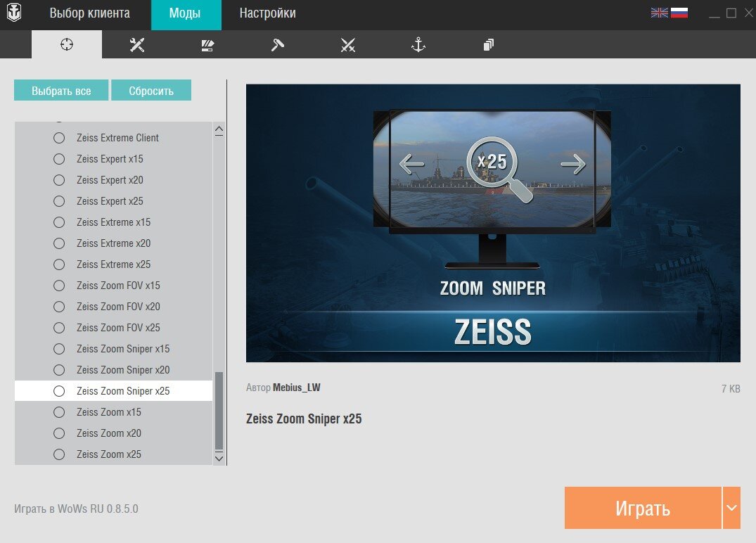Close the launcher window

pyautogui.click(x=749, y=13)
